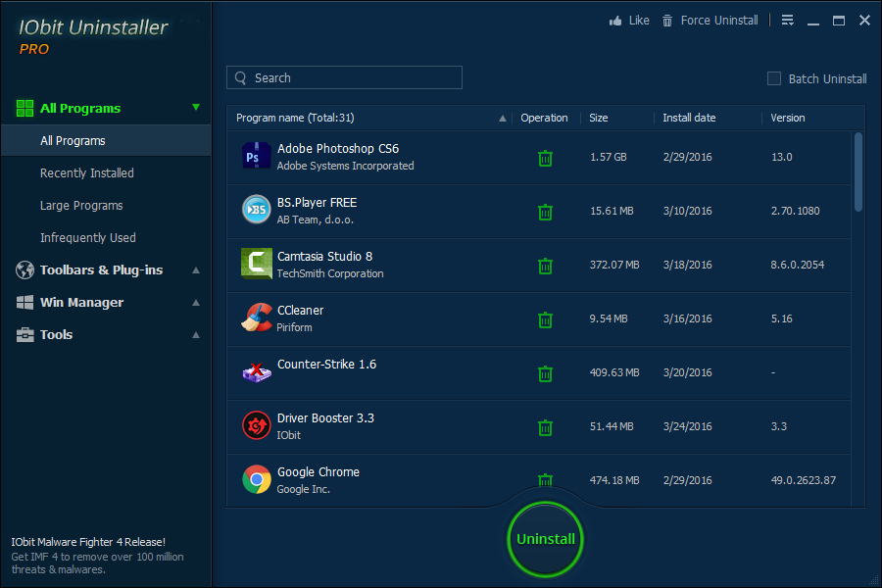Click the trash icon for BS.Player FREE
The width and height of the screenshot is (882, 588).
[545, 212]
